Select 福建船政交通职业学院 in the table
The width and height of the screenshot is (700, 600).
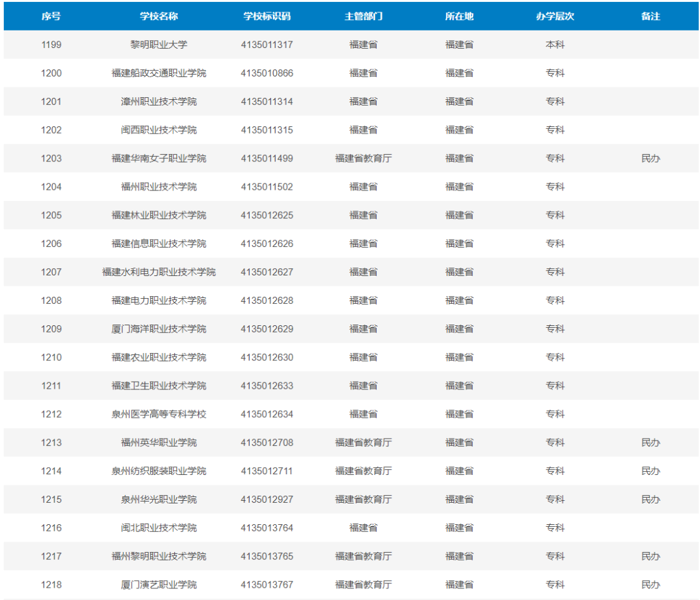click(159, 73)
